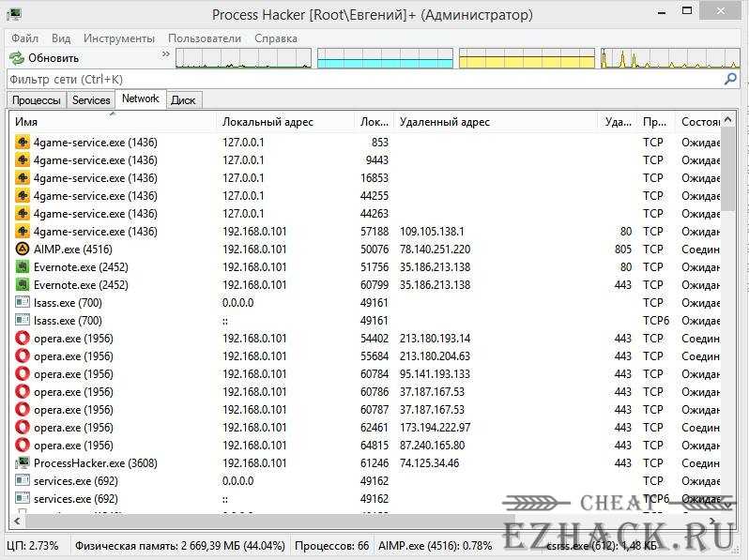Open the Пользователи menu
The image size is (749, 560).
[x=205, y=38]
